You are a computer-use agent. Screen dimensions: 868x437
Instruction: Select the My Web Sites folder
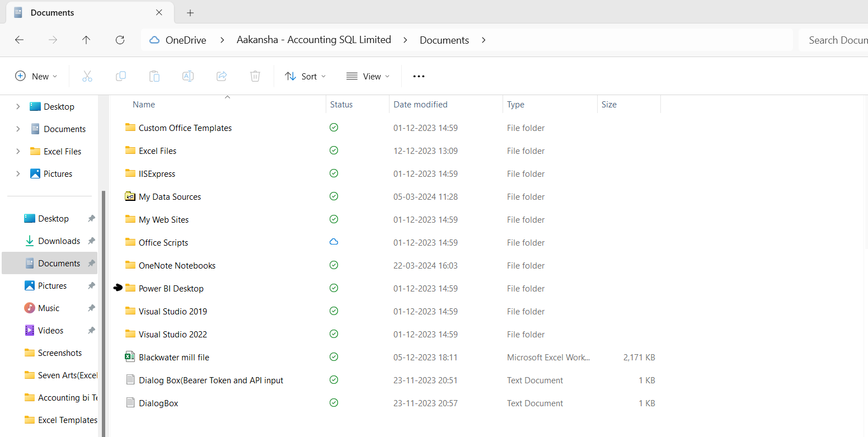coord(163,219)
